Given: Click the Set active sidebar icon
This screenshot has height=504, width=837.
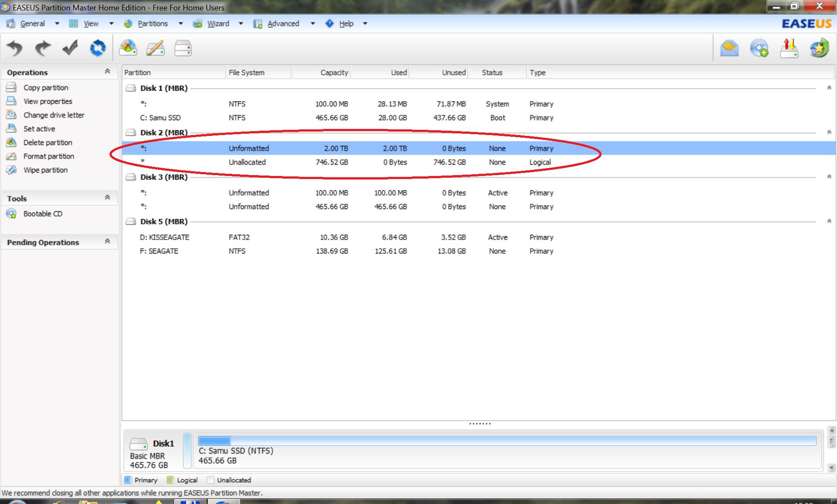Looking at the screenshot, I should click(11, 129).
